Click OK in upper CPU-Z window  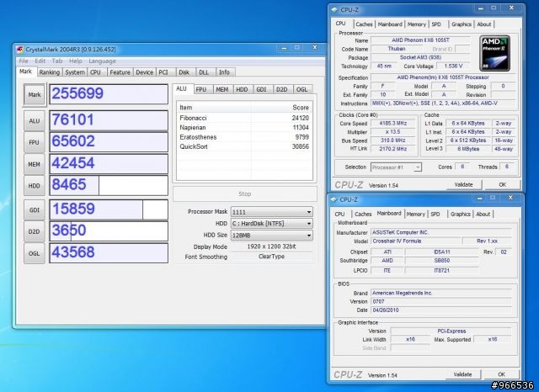(x=502, y=185)
